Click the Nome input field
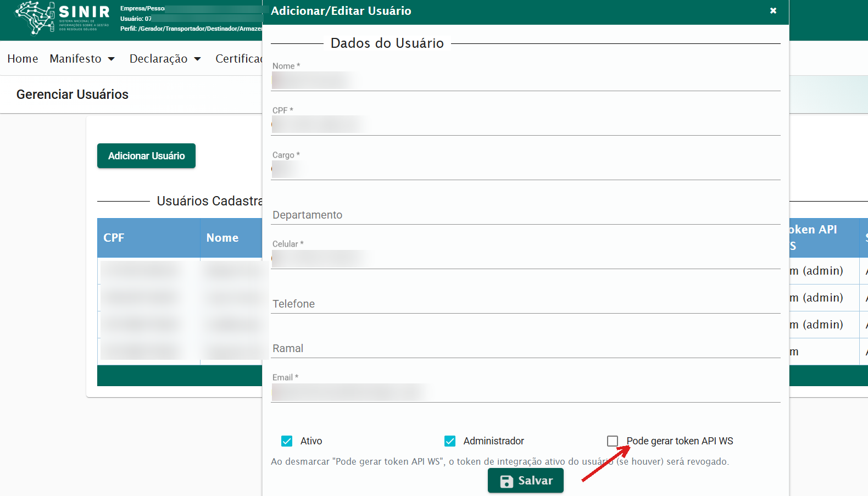 click(x=526, y=81)
